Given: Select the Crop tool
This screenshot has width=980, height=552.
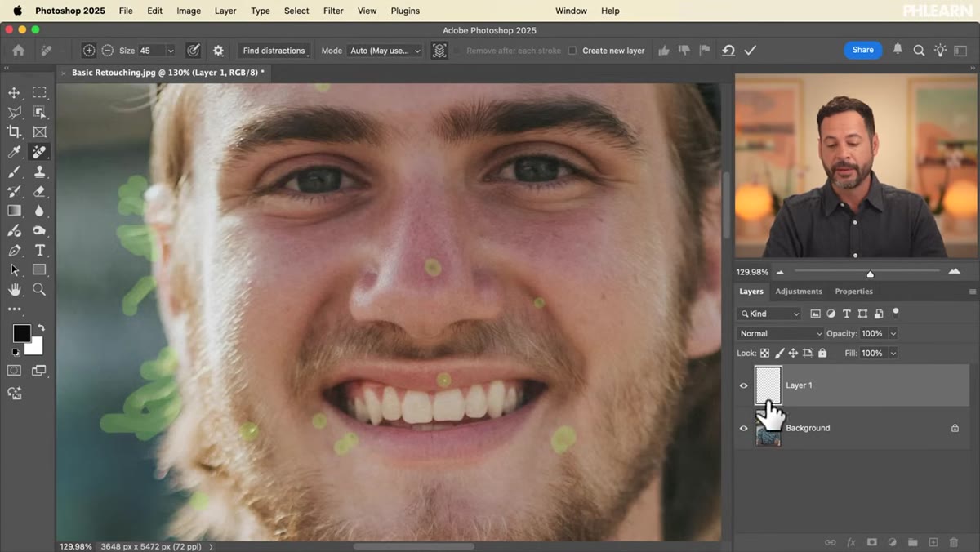Looking at the screenshot, I should [14, 132].
